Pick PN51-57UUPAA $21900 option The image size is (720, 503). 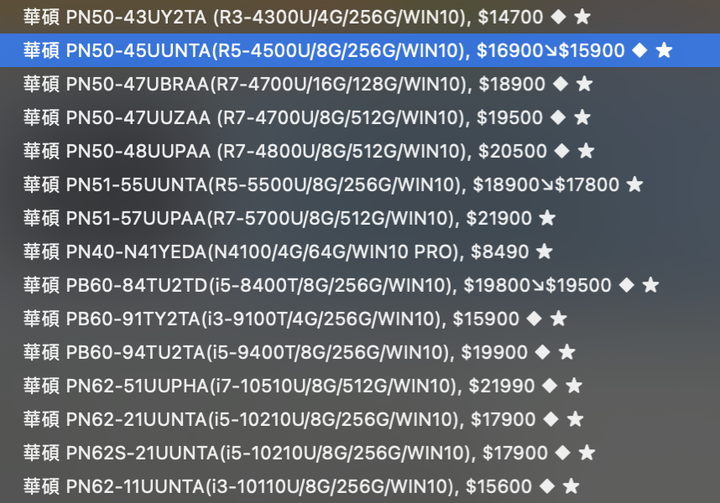click(360, 218)
